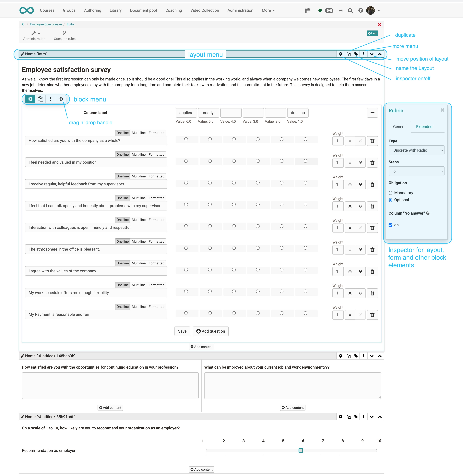Click the user avatar picture
The height and width of the screenshot is (476, 463).
coord(371,10)
